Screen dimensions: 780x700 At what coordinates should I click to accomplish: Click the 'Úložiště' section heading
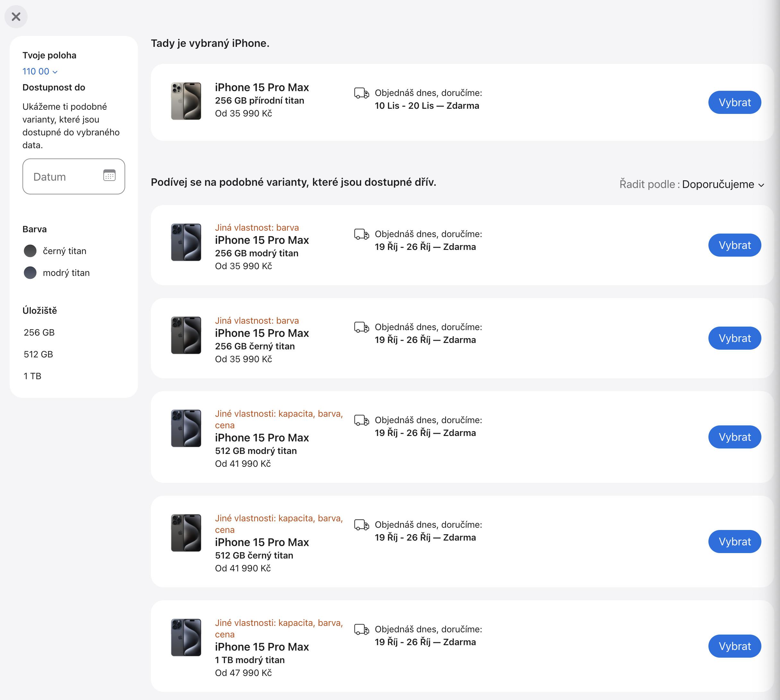tap(39, 311)
